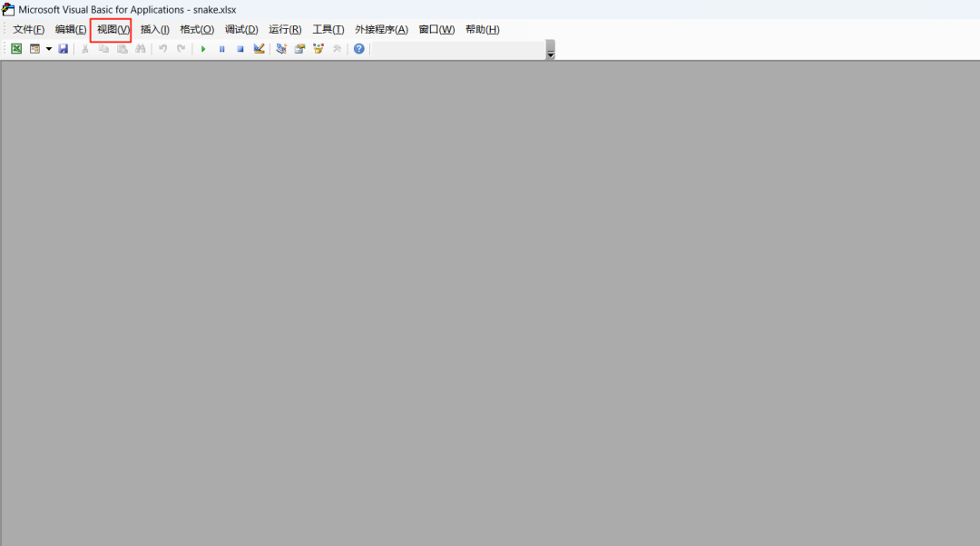Save the snake.xlsx project
The height and width of the screenshot is (546, 980).
[x=64, y=49]
